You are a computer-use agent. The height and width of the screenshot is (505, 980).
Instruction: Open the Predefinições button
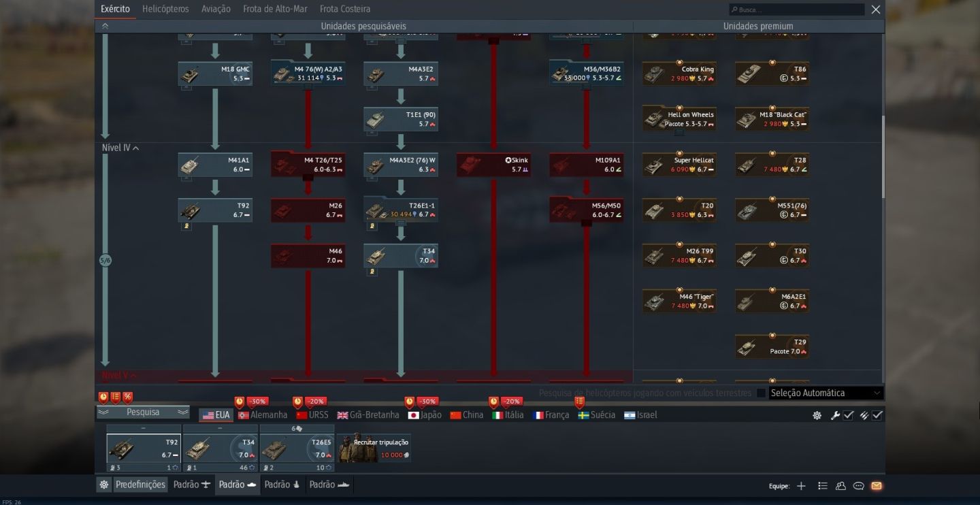140,485
